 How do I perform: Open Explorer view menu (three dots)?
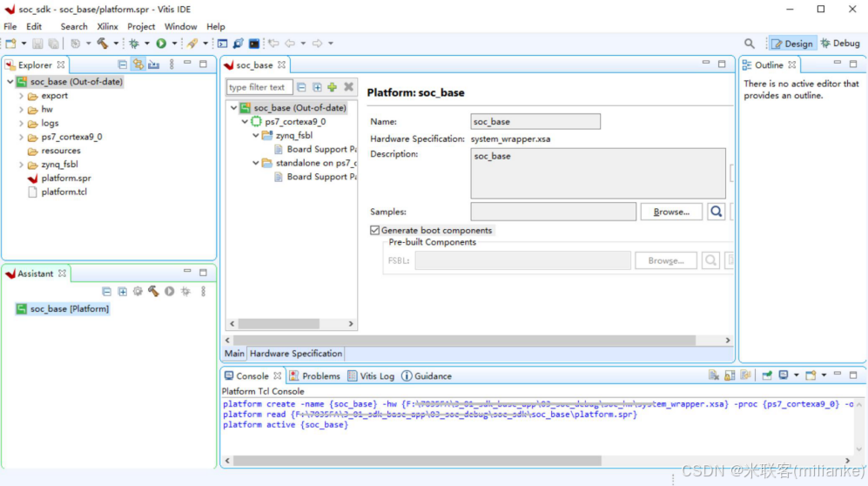coord(172,64)
